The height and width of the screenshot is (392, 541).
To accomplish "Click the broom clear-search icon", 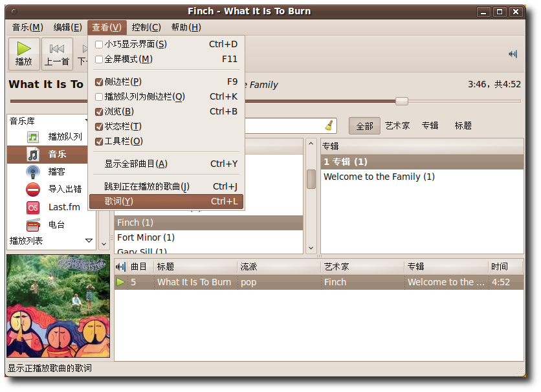I will 329,125.
